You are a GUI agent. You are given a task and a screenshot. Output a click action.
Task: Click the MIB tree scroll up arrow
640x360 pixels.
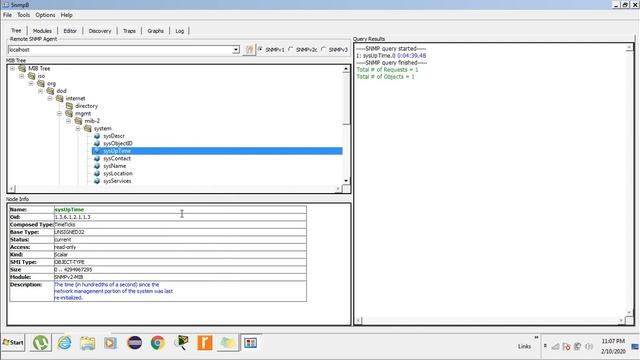[x=346, y=69]
